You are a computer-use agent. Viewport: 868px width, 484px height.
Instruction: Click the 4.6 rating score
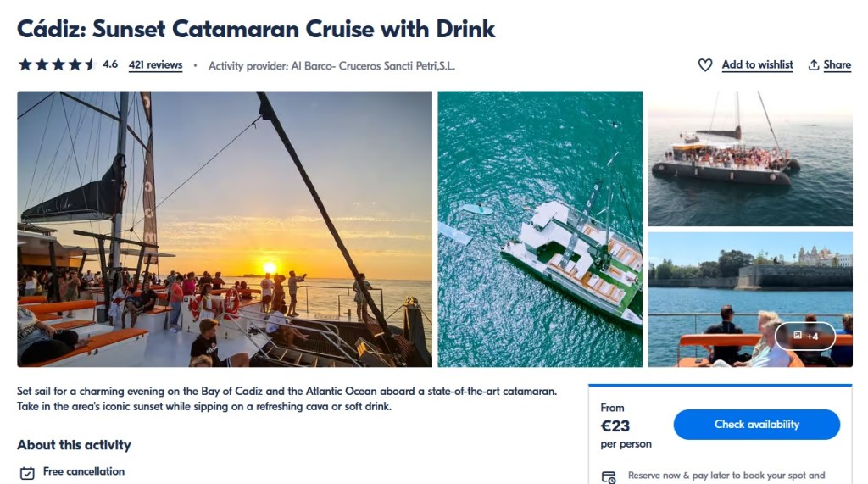click(x=110, y=64)
